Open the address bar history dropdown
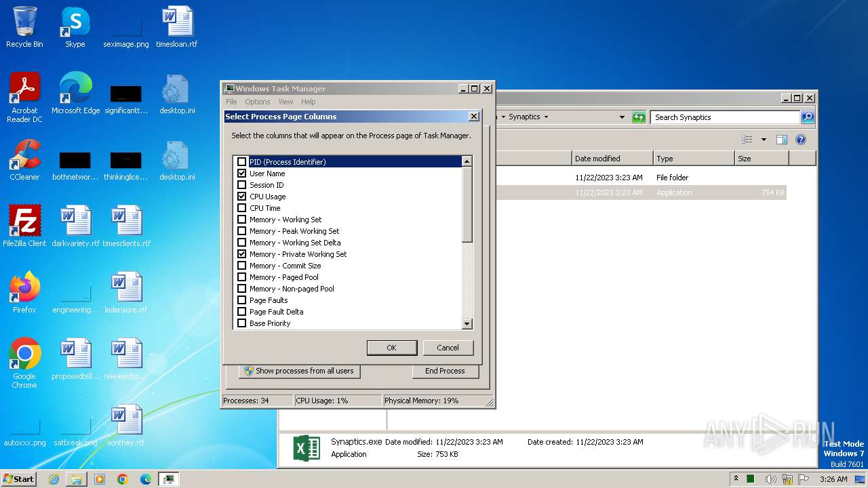This screenshot has width=868, height=488. 622,117
